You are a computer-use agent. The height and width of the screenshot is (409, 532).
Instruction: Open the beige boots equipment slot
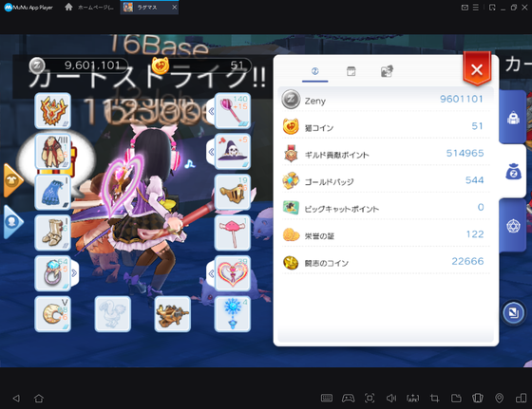(x=52, y=232)
